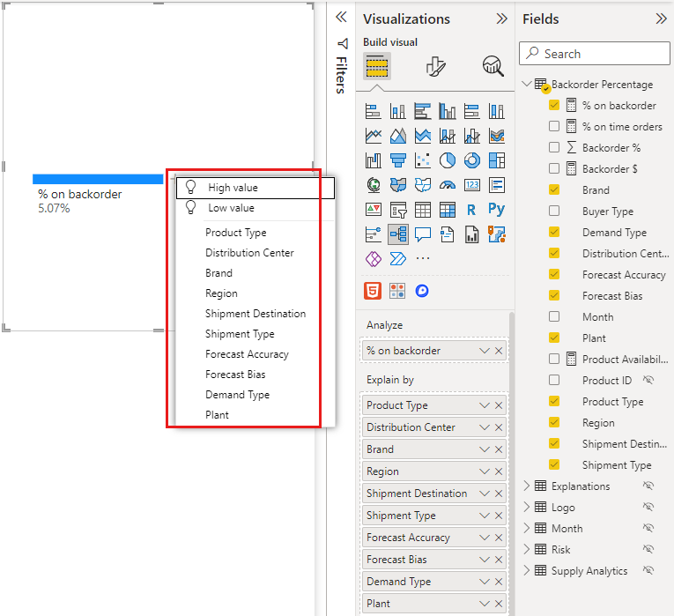Select the R script visual icon

click(x=472, y=210)
